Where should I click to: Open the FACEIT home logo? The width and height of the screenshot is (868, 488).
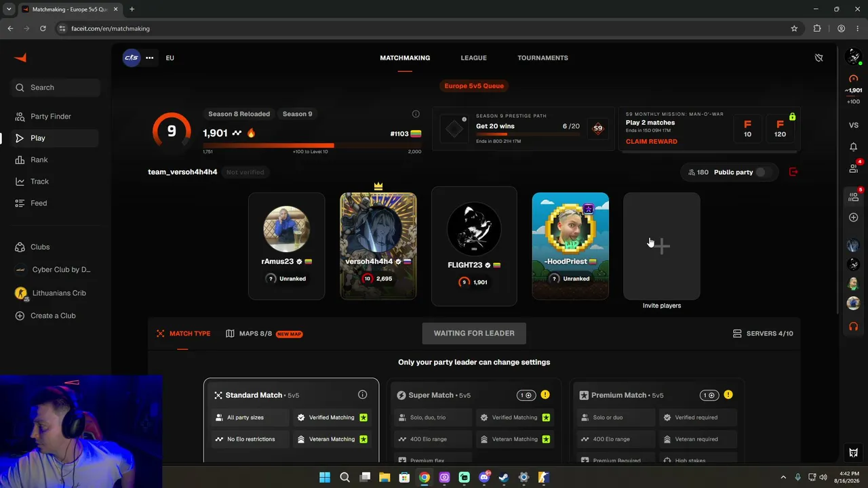point(20,58)
